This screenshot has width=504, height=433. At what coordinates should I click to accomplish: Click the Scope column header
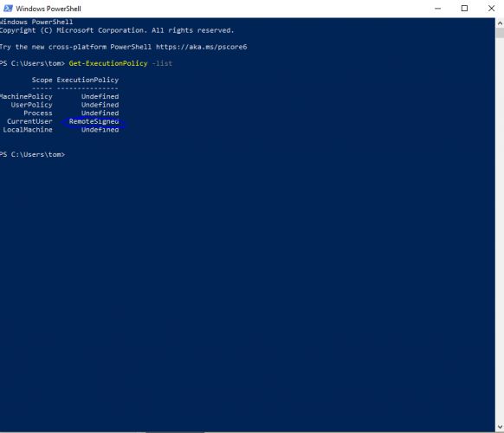coord(42,80)
